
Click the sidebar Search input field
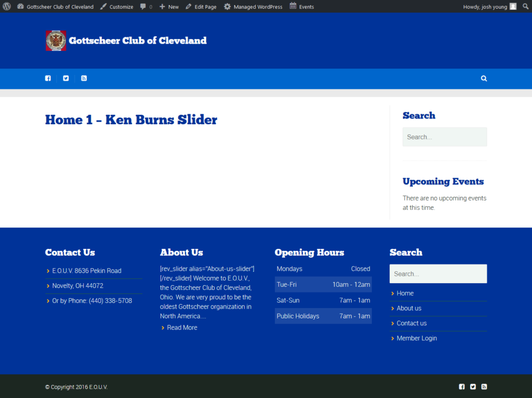pyautogui.click(x=445, y=137)
